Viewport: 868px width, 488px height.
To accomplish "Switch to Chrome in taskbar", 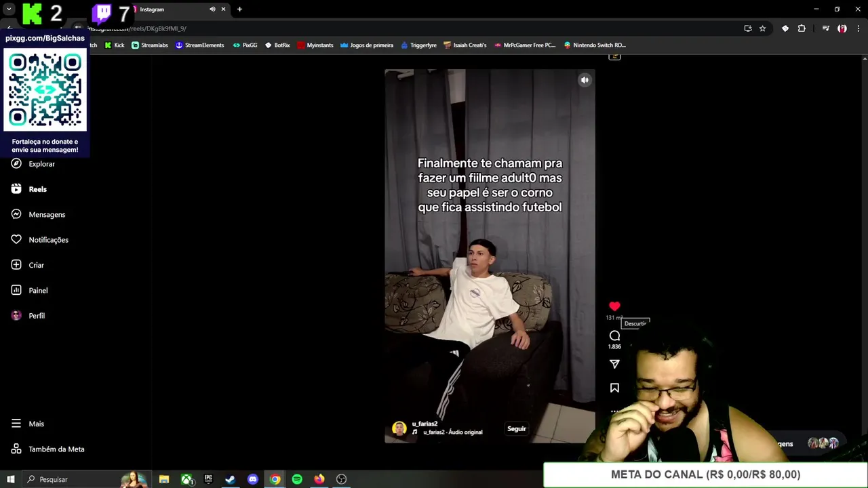I will point(275,479).
